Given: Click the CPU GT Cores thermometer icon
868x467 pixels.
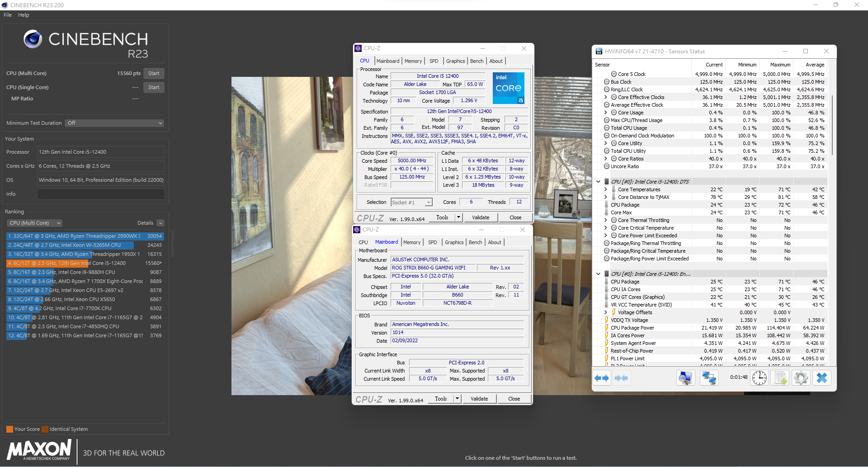Looking at the screenshot, I should pos(607,297).
